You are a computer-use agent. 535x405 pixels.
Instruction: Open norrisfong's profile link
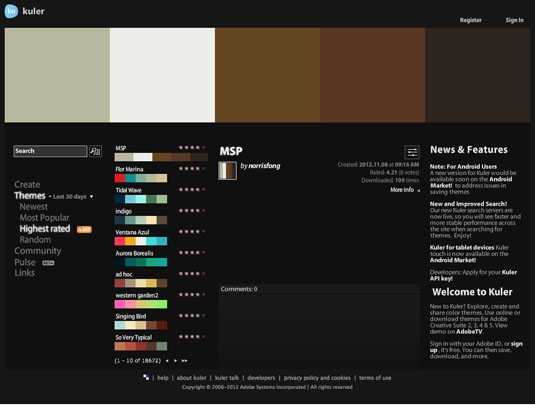coord(264,166)
